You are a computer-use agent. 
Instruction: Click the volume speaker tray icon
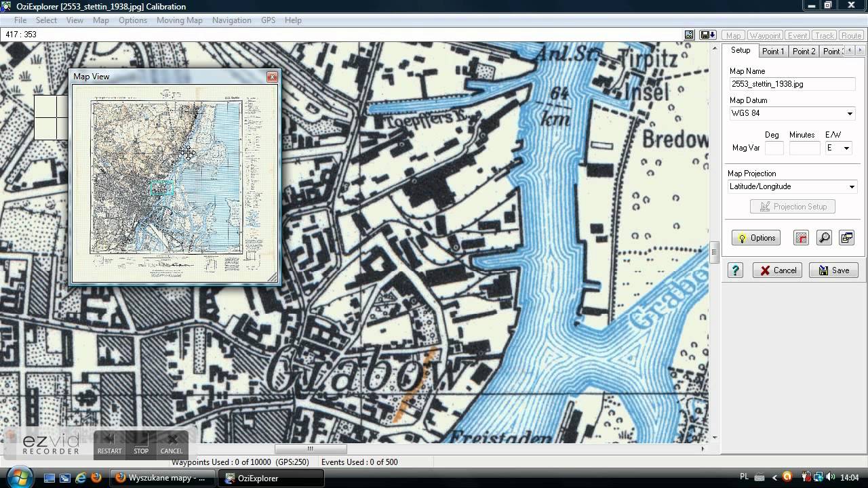coord(831,478)
